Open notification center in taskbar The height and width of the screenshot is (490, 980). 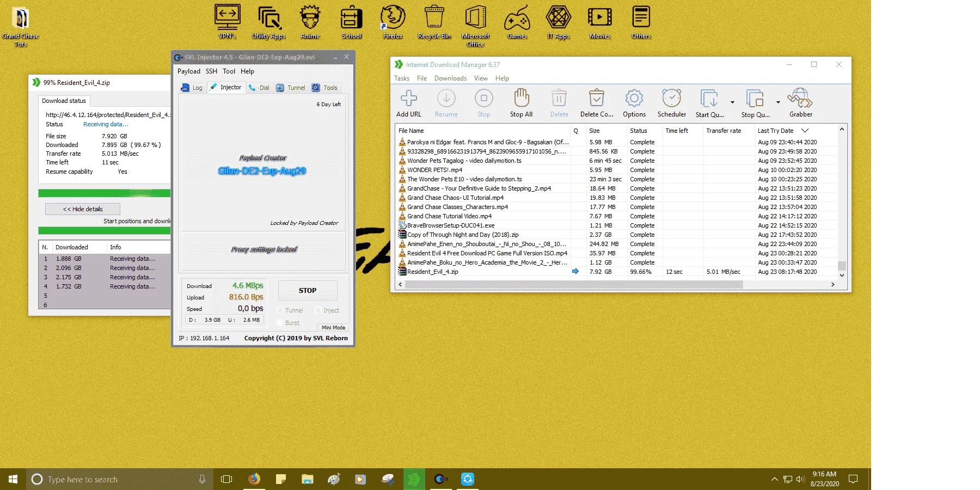pos(853,479)
